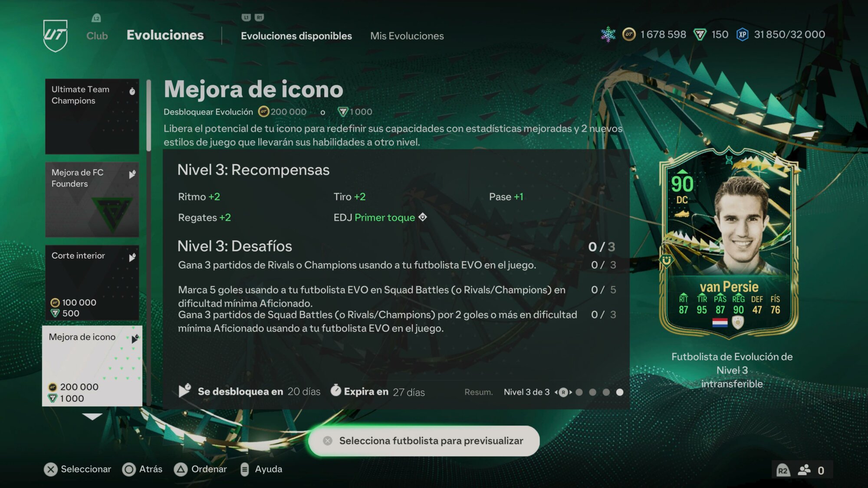
Task: Click the Regates +2 reward
Action: (204, 217)
